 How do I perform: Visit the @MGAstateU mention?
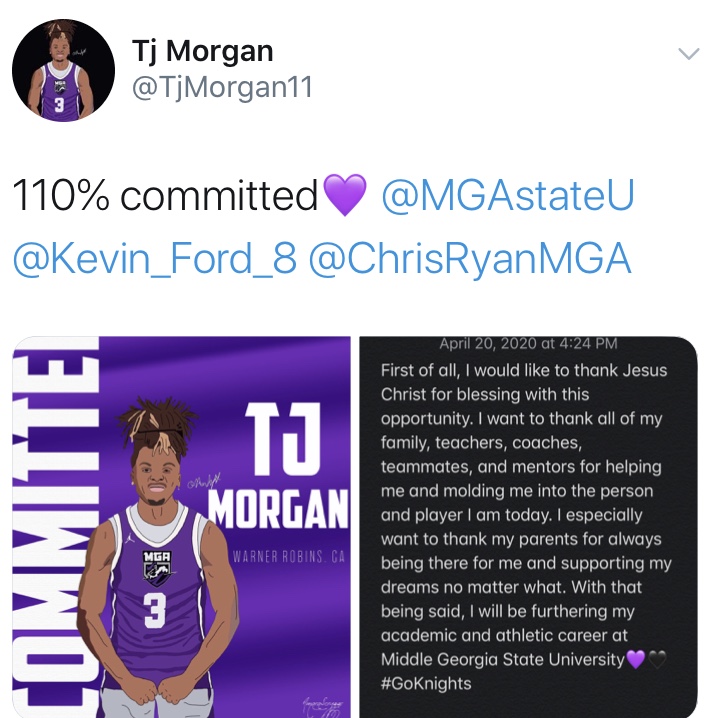click(x=508, y=195)
